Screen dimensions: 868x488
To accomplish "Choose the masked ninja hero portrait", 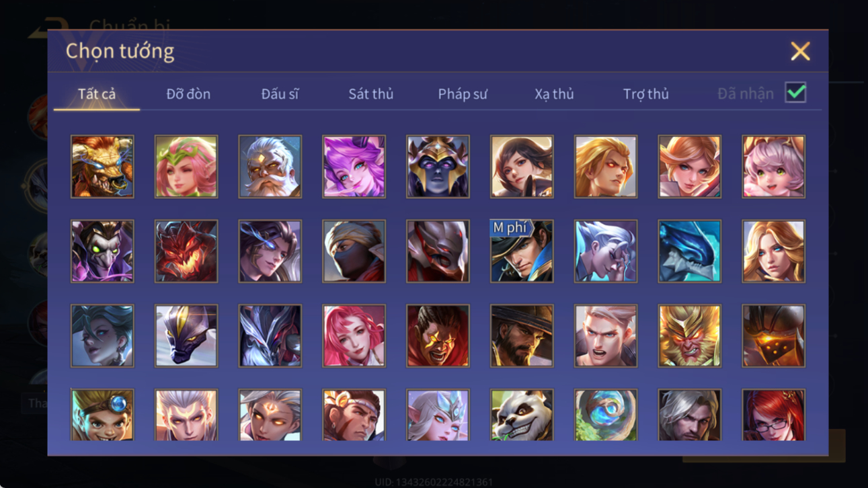I will 354,251.
